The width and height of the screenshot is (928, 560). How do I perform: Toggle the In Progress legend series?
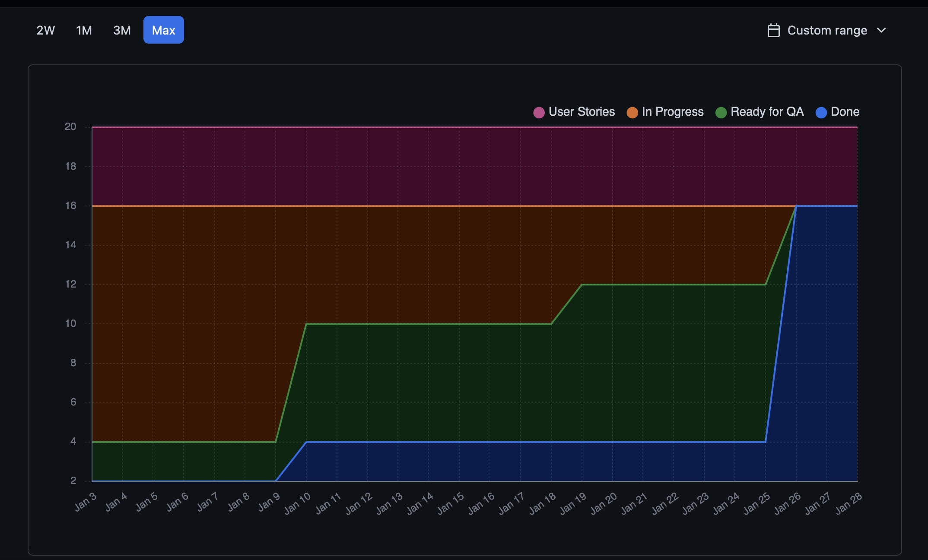pyautogui.click(x=665, y=112)
